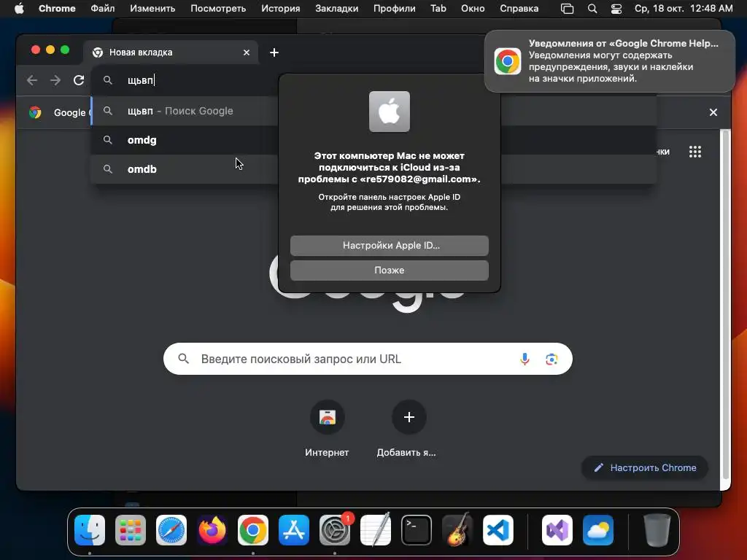Launch Firefox from the Dock
The width and height of the screenshot is (747, 560).
212,530
